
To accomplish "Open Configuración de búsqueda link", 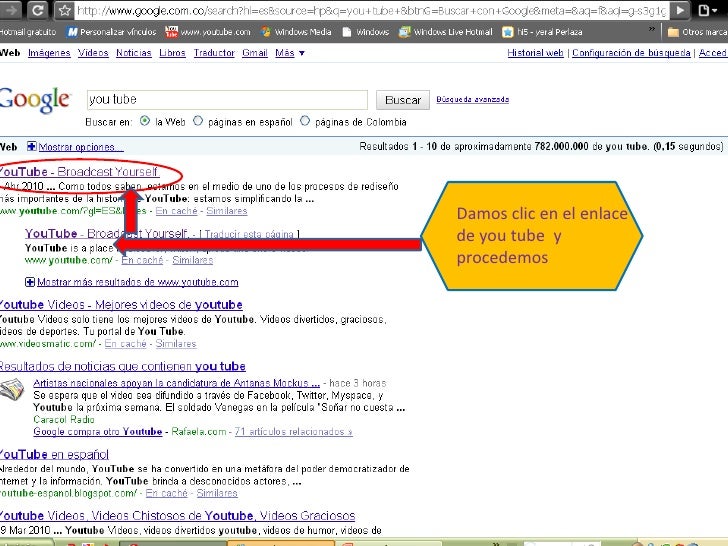I will pyautogui.click(x=631, y=53).
